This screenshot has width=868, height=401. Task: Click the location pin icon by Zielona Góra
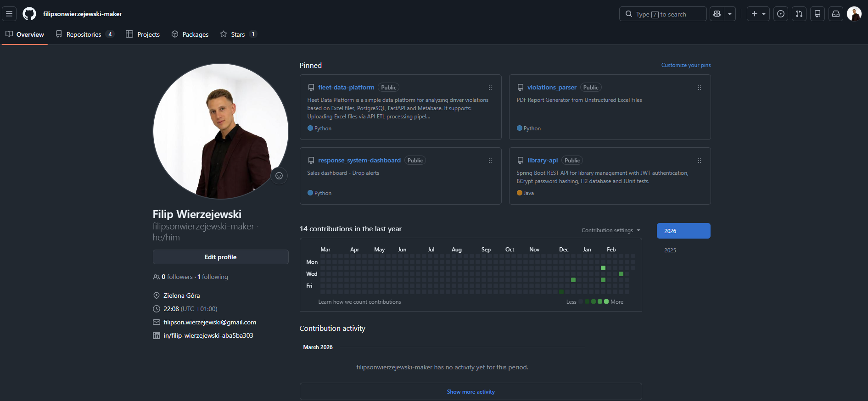(x=157, y=295)
